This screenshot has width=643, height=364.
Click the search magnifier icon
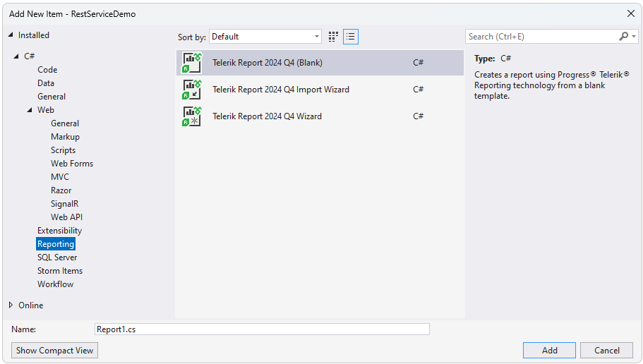pyautogui.click(x=623, y=37)
